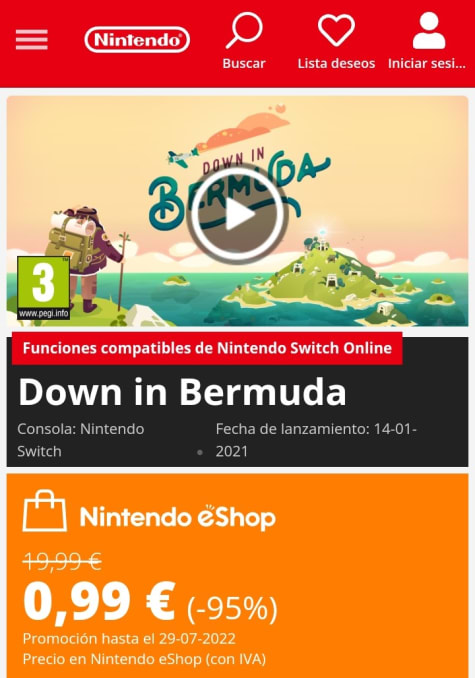Viewport: 475px width, 678px height.
Task: Click the PEGI 3 rating badge
Action: coord(43,288)
